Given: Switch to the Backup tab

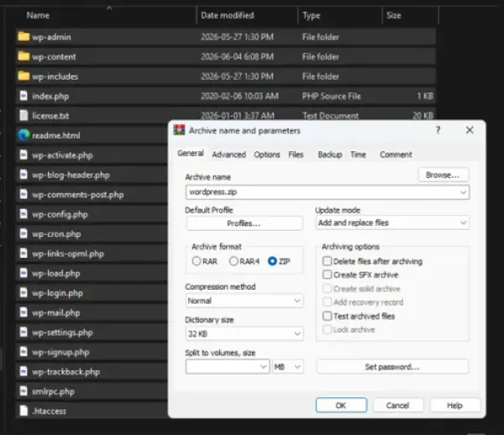Looking at the screenshot, I should (x=330, y=155).
